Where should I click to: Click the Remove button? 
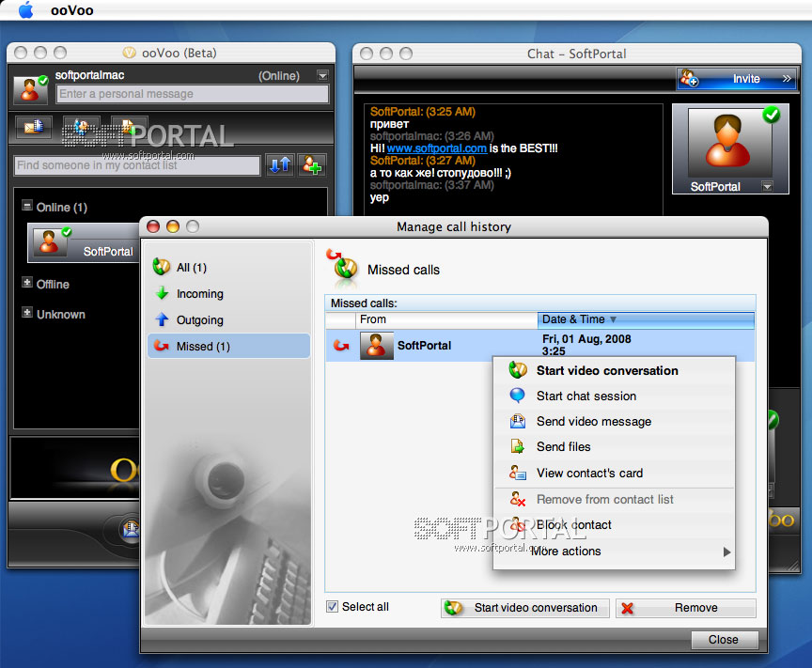pyautogui.click(x=686, y=608)
